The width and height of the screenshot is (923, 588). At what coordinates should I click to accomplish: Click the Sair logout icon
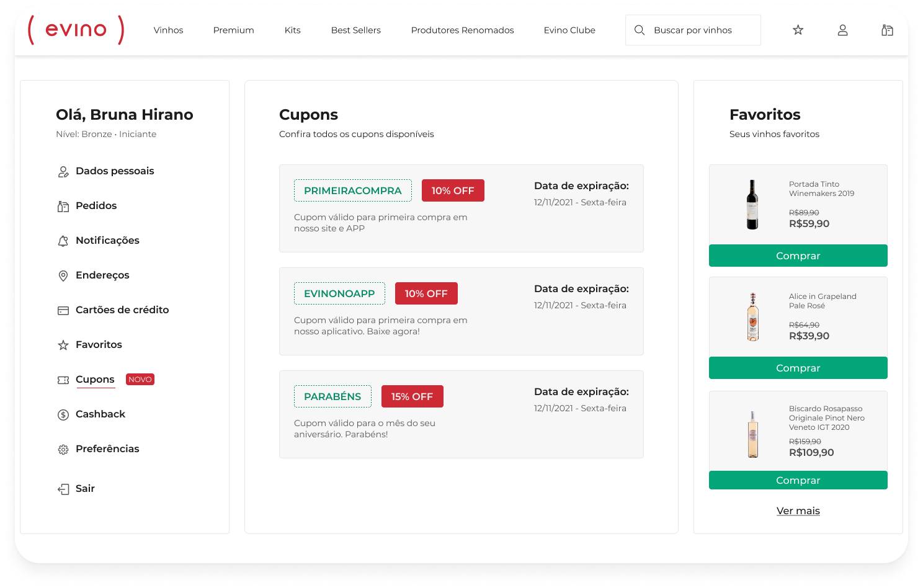[63, 489]
